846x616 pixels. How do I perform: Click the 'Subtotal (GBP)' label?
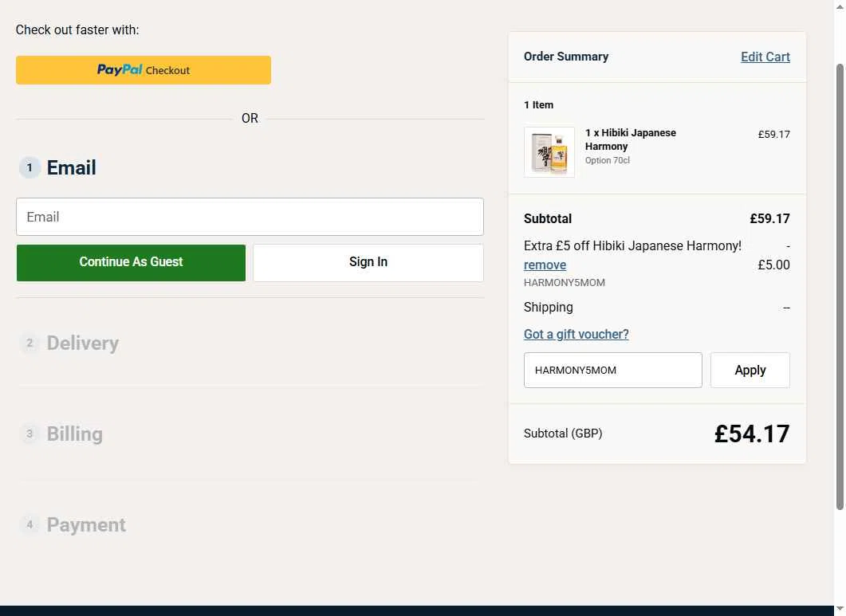click(563, 434)
